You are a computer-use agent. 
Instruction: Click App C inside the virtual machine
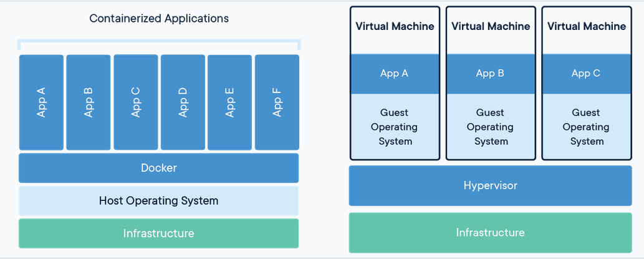pyautogui.click(x=587, y=74)
